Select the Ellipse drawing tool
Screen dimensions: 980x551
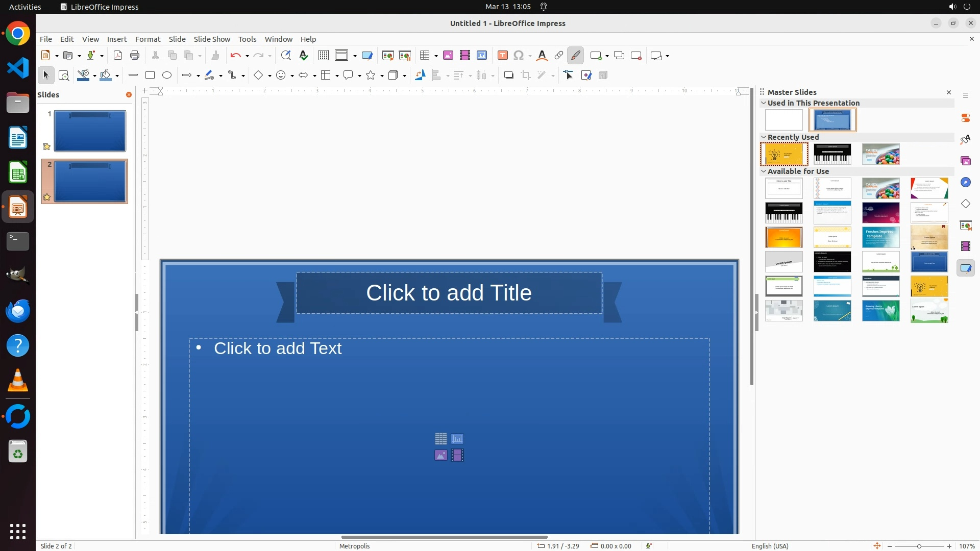point(167,76)
